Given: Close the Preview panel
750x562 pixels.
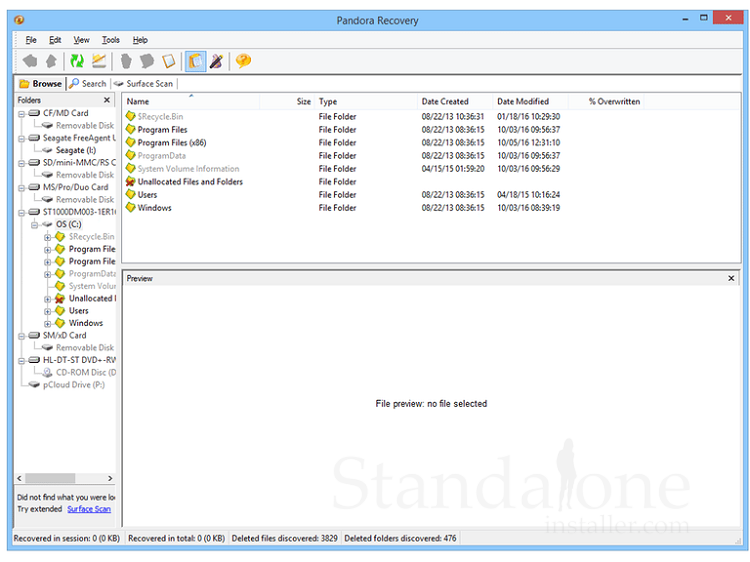Looking at the screenshot, I should [x=731, y=278].
